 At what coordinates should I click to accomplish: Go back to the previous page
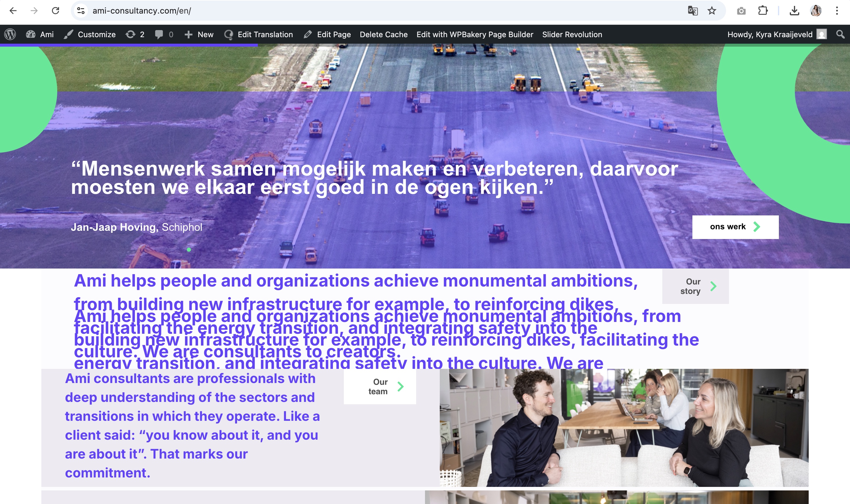[x=13, y=11]
